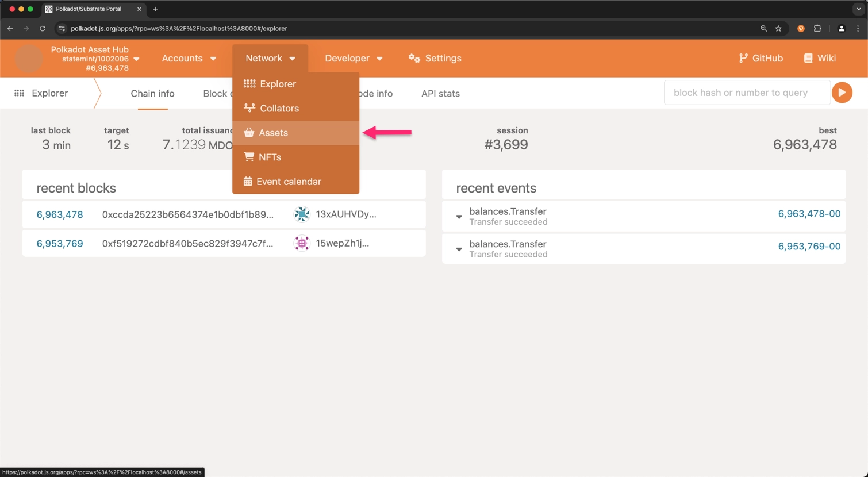The width and height of the screenshot is (868, 477).
Task: Open Settings from the top navigation
Action: coord(435,58)
